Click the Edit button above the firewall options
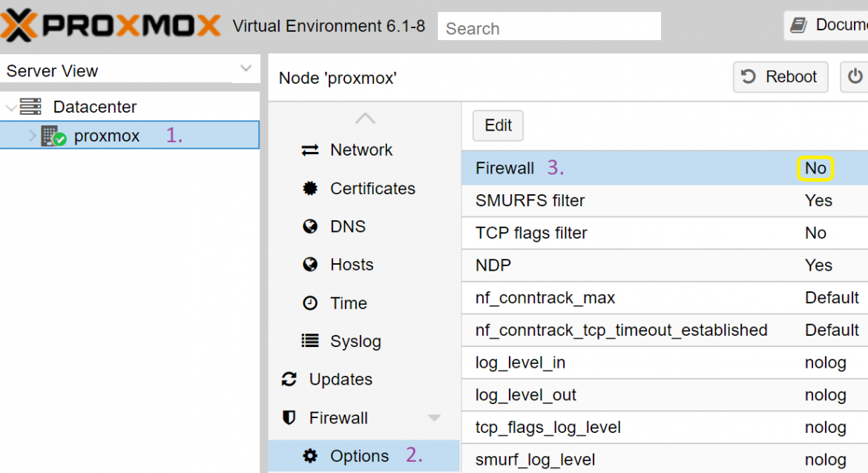868x473 pixels. click(497, 125)
